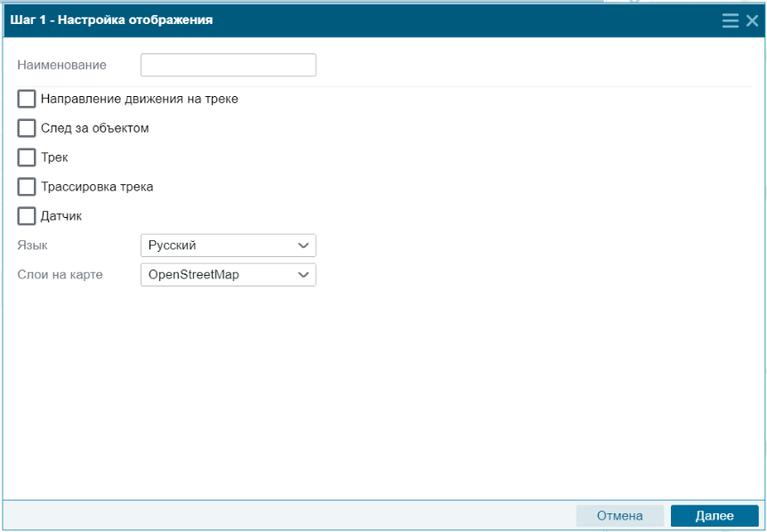767x532 pixels.
Task: Tick the След за объектом checkbox
Action: [x=27, y=128]
